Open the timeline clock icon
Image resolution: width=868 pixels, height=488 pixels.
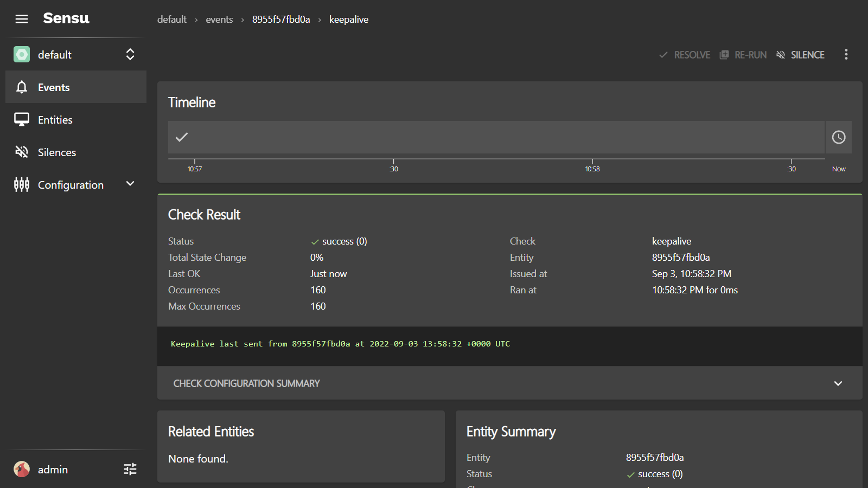839,137
